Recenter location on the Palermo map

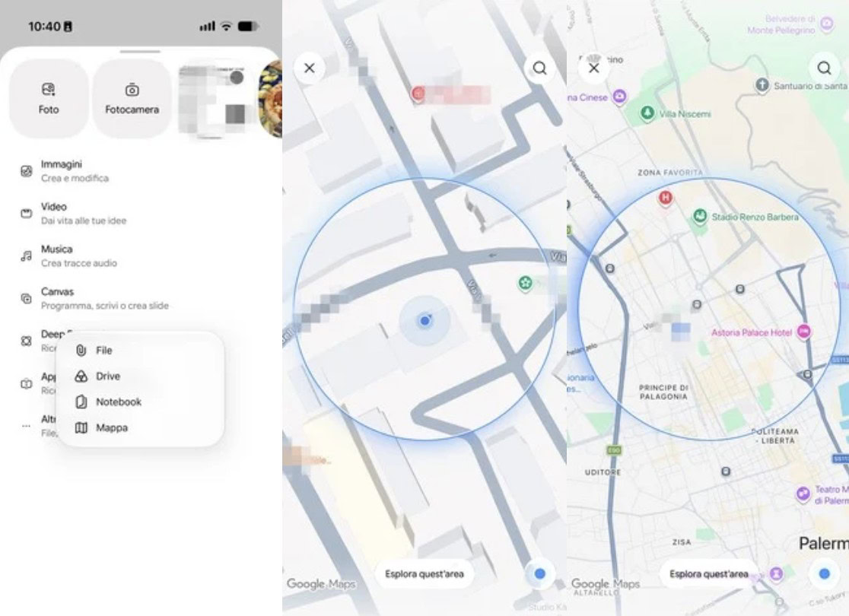[x=824, y=573]
